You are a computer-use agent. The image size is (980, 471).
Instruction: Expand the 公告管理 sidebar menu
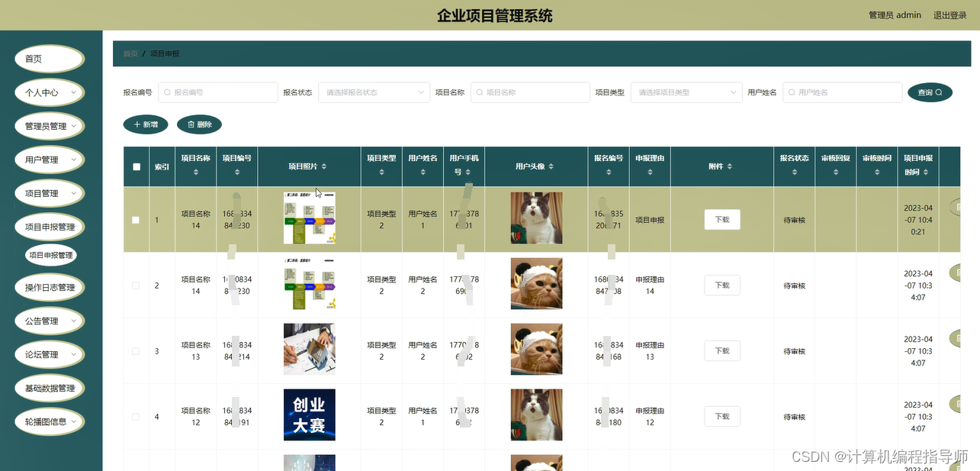(x=50, y=321)
